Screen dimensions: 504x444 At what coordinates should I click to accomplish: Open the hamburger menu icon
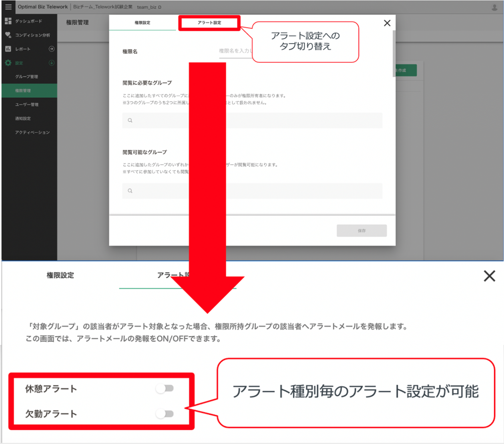8,7
